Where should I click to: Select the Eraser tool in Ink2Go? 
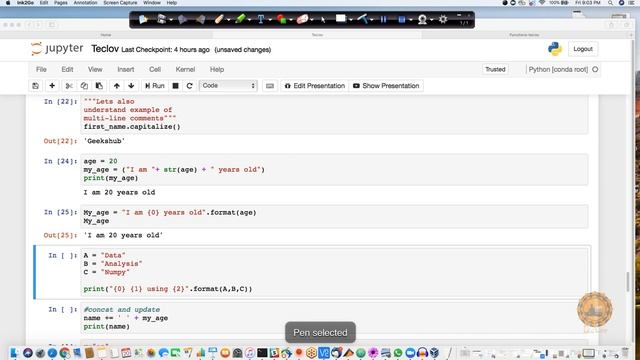pyautogui.click(x=302, y=19)
